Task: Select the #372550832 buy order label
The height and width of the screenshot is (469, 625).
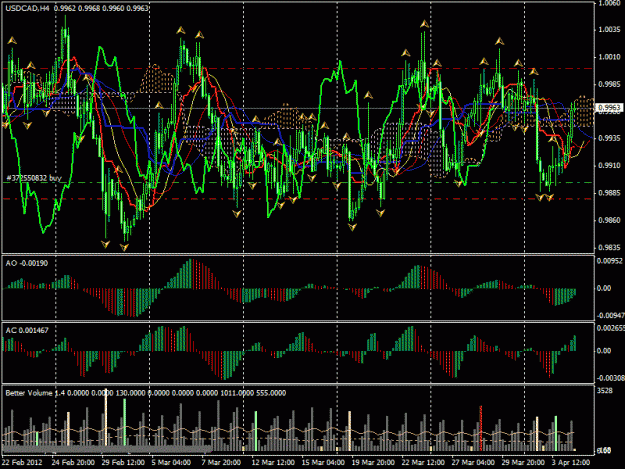Action: coord(34,178)
